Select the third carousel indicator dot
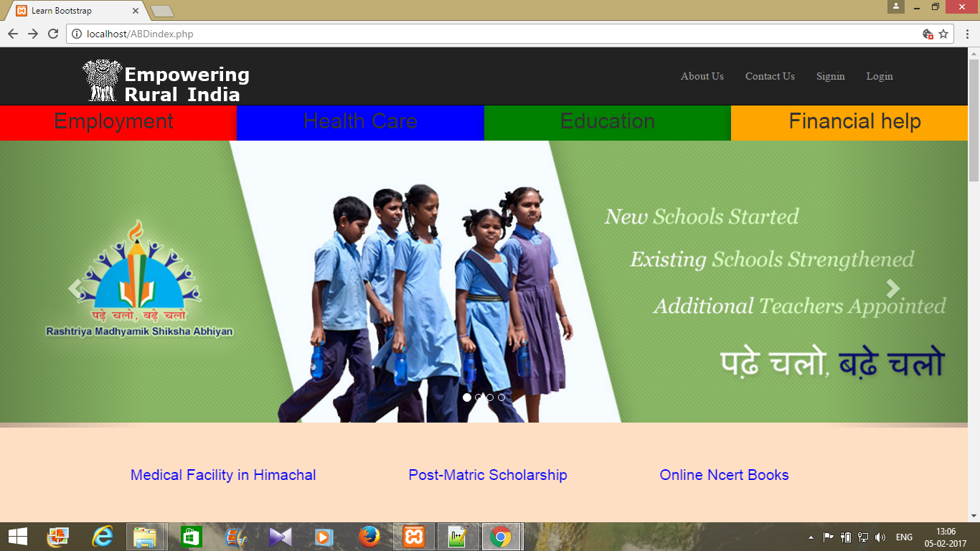Screen dimensions: 980x551 (491, 396)
